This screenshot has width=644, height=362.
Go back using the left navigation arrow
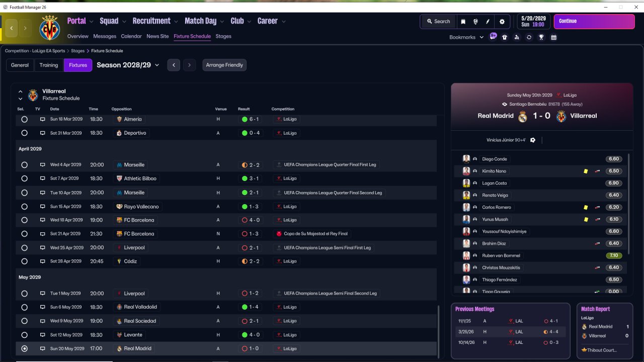(x=12, y=28)
